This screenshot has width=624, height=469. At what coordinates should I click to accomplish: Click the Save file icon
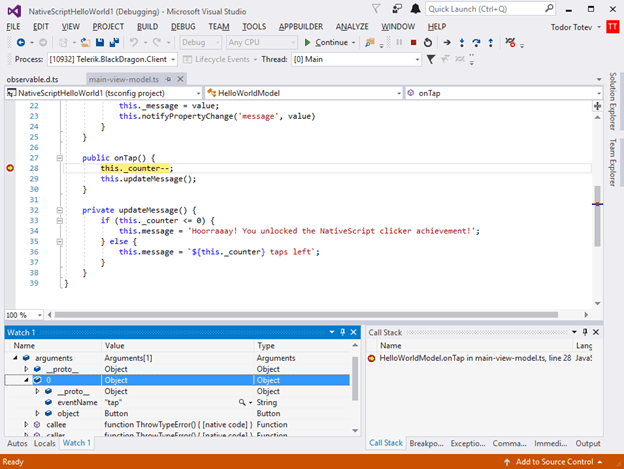pos(100,42)
